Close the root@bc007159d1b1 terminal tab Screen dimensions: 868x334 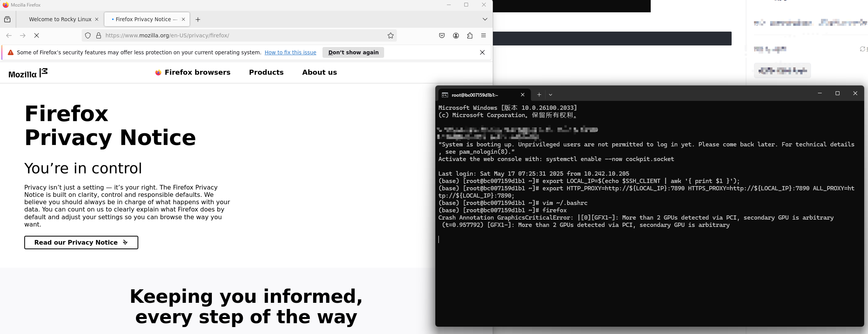(522, 95)
